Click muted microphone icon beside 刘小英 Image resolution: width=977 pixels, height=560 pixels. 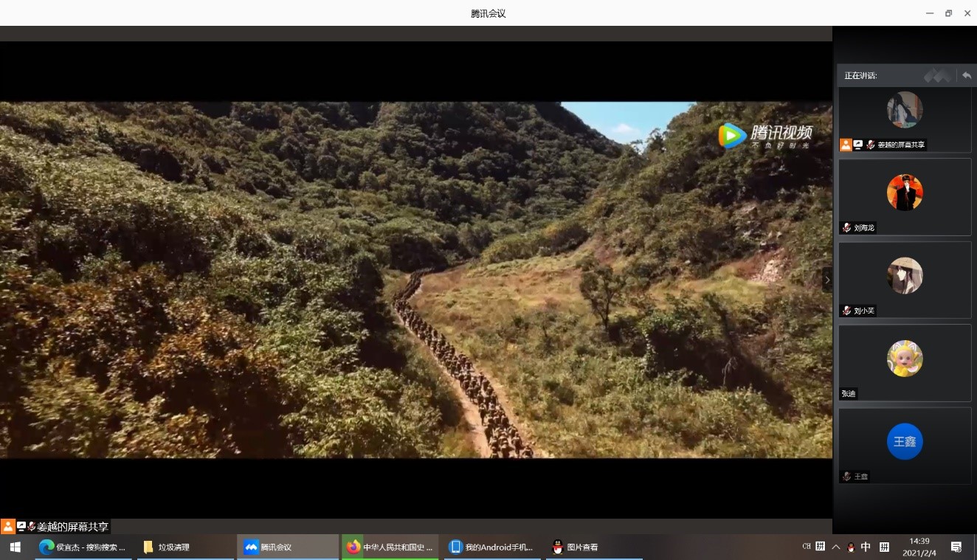click(846, 311)
